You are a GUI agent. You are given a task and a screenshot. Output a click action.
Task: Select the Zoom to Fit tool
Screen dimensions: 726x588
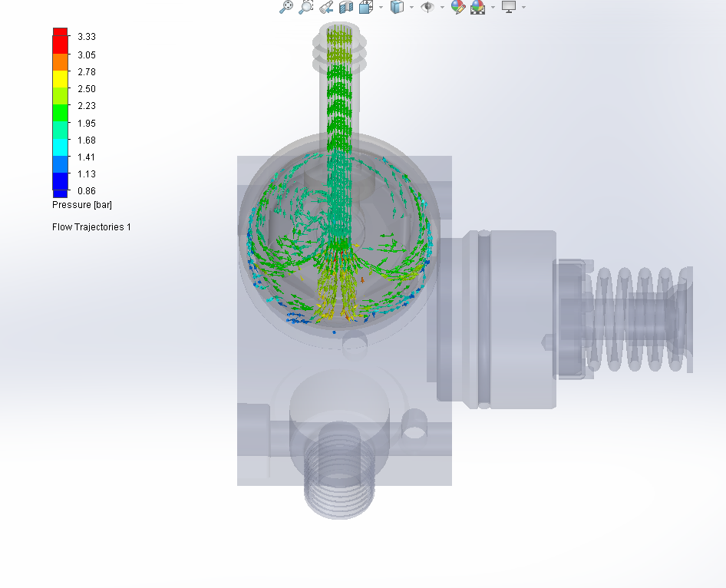coord(286,8)
